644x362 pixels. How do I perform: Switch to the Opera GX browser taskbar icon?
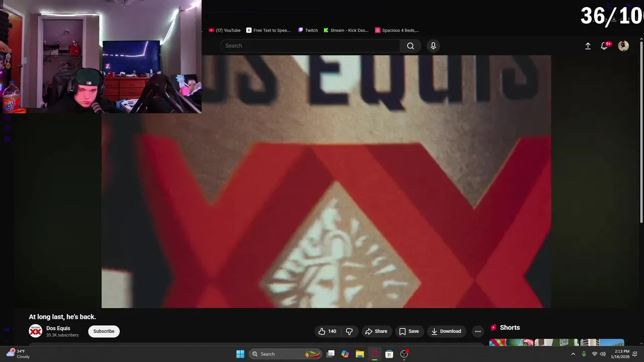pyautogui.click(x=374, y=354)
